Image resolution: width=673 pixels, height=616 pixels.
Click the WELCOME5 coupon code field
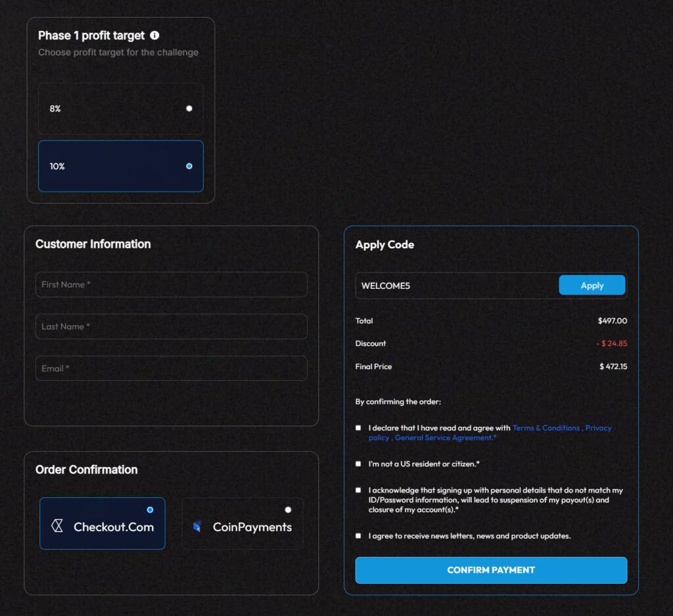click(x=453, y=286)
